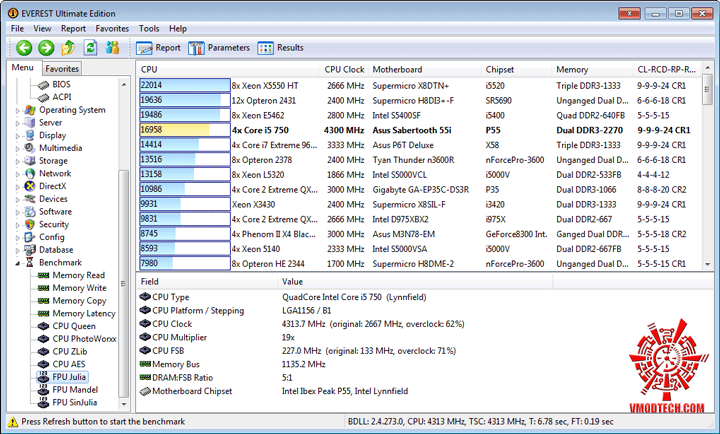Open benchmark Parameters

click(219, 48)
